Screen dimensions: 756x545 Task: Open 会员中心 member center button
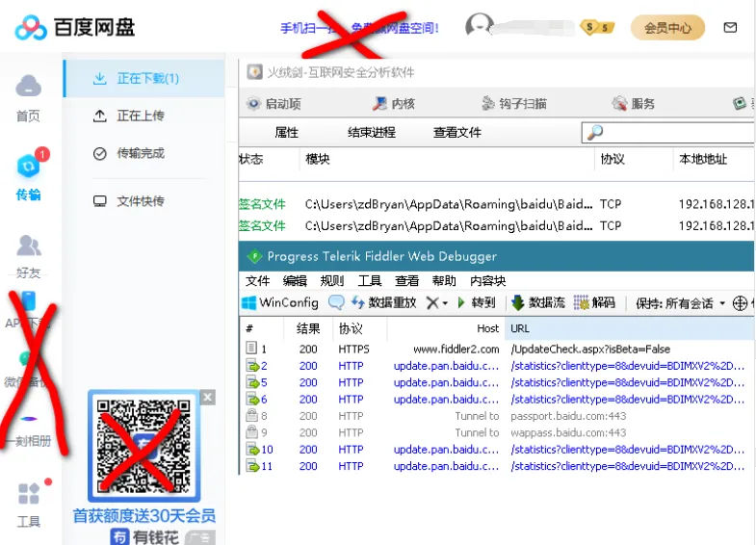[x=667, y=28]
